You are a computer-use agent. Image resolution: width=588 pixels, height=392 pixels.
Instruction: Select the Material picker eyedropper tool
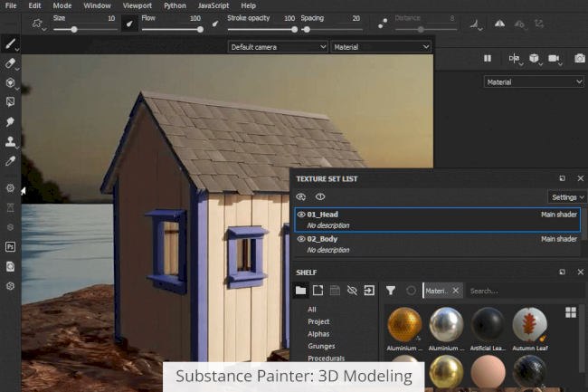(x=10, y=161)
